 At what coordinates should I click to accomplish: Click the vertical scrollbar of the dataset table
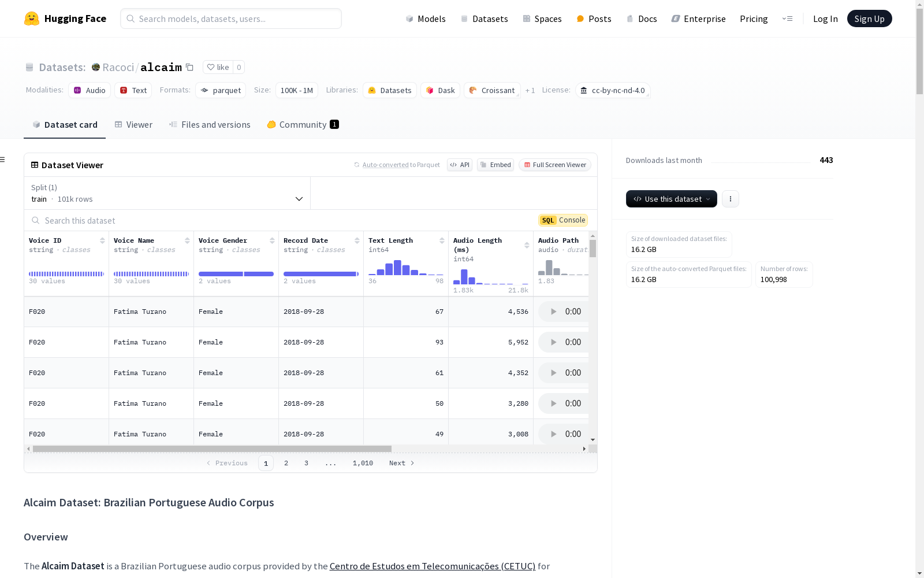point(593,249)
